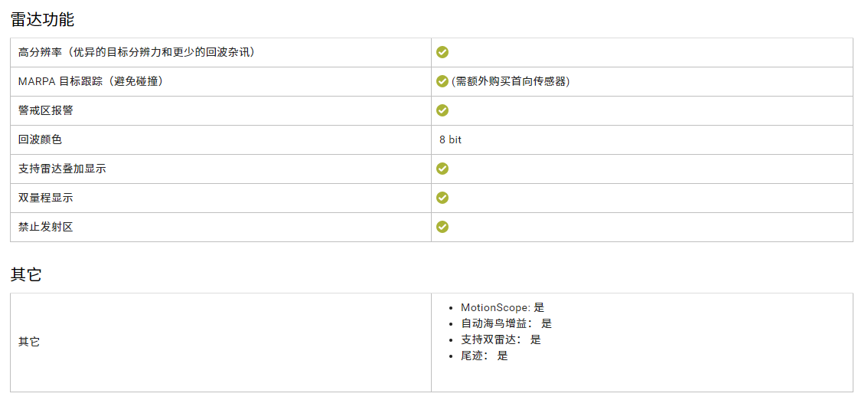Click the checkmark icon for 高分辨率

[x=442, y=52]
